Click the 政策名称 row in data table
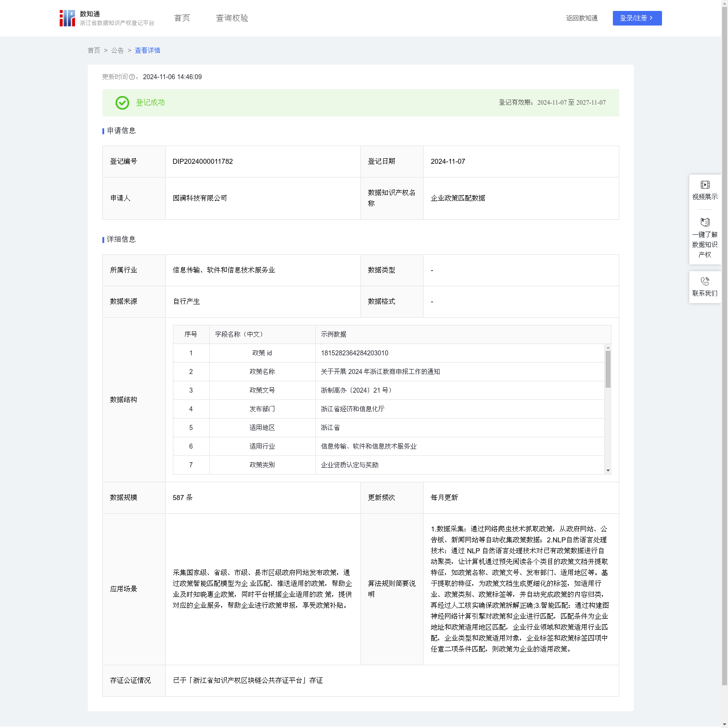The width and height of the screenshot is (728, 728). click(x=262, y=372)
